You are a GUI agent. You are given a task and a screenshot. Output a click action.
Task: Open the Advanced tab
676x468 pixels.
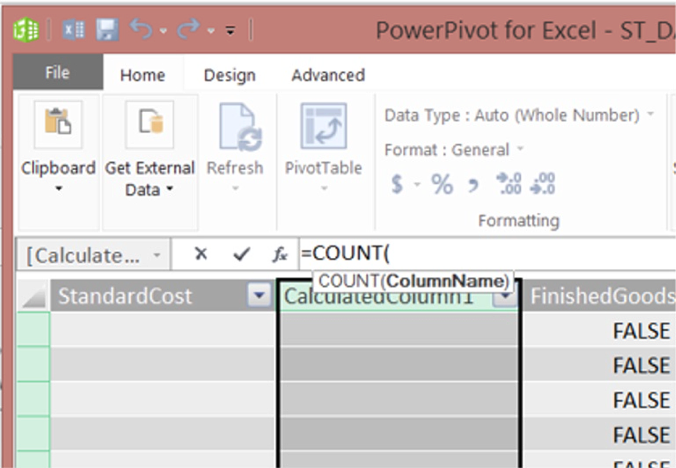[x=328, y=74]
